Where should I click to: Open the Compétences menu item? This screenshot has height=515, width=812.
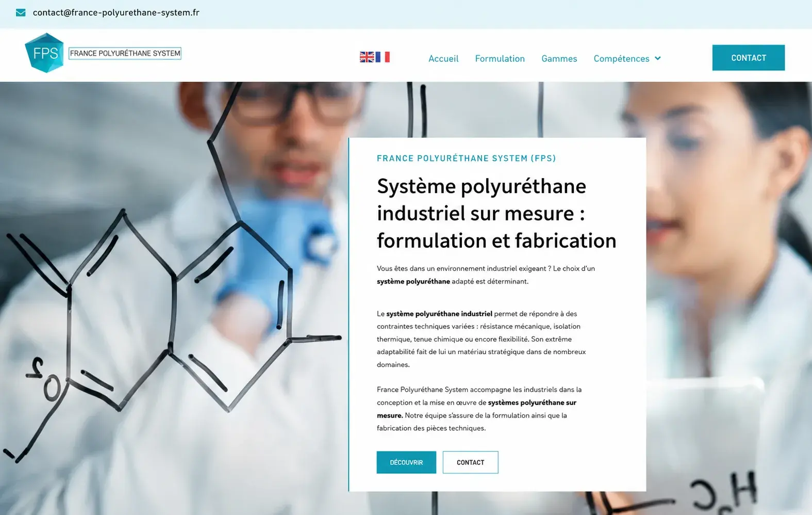pos(621,59)
